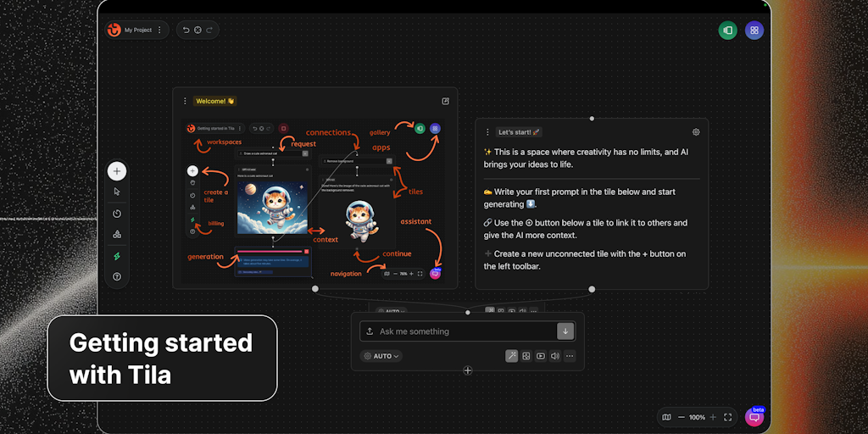Create a new tile with the plus tool
Screen dimensions: 868x434
(117, 171)
